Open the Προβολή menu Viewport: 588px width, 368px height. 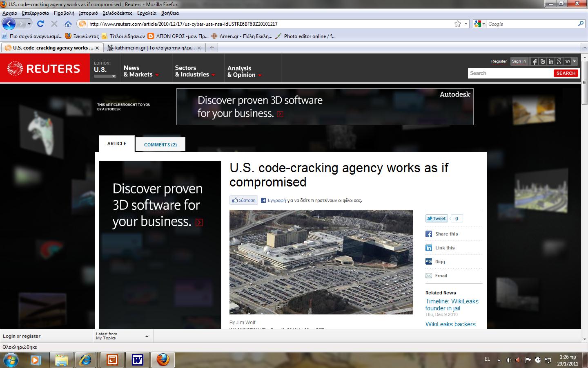pyautogui.click(x=64, y=13)
